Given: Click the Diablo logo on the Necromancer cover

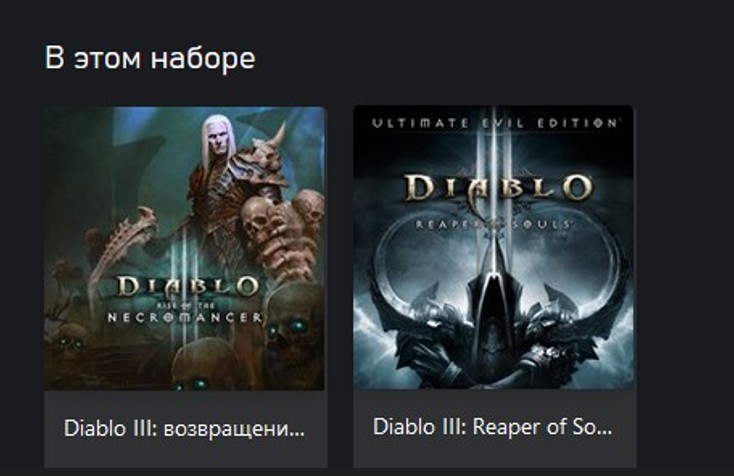Looking at the screenshot, I should pos(188,287).
